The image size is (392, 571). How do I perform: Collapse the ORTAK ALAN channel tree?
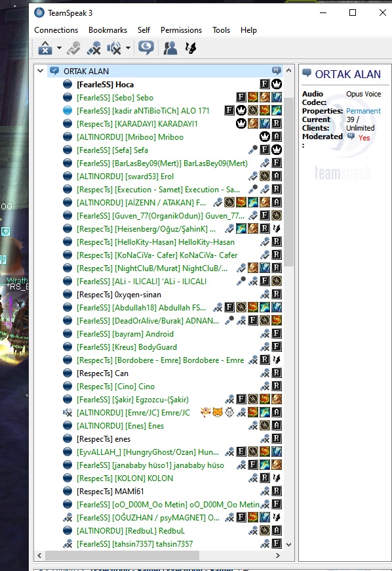[41, 71]
